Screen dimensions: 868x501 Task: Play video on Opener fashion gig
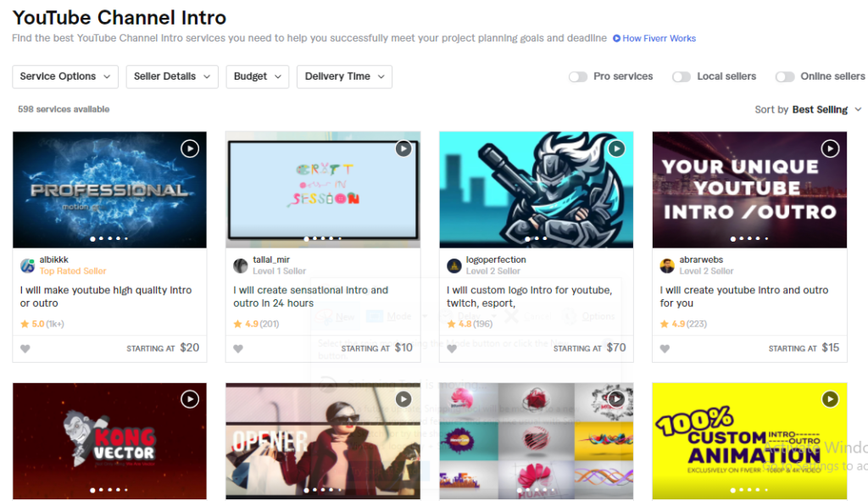[x=403, y=399]
